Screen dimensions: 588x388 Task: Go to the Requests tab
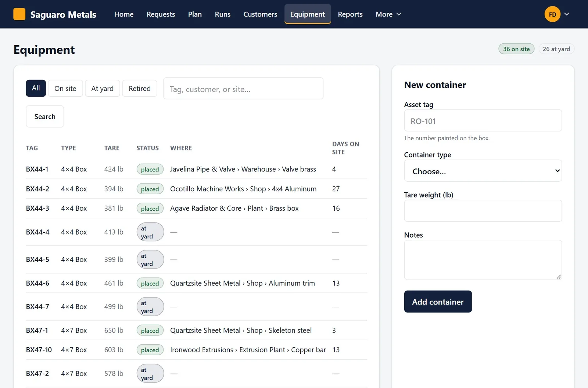click(161, 14)
